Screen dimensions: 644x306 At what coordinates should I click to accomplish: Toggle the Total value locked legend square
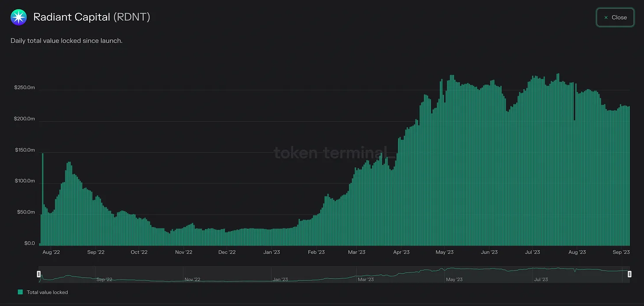[x=20, y=292]
